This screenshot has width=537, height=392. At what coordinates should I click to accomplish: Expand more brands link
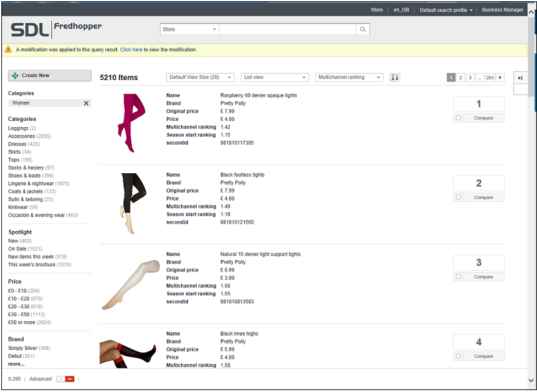pyautogui.click(x=16, y=364)
